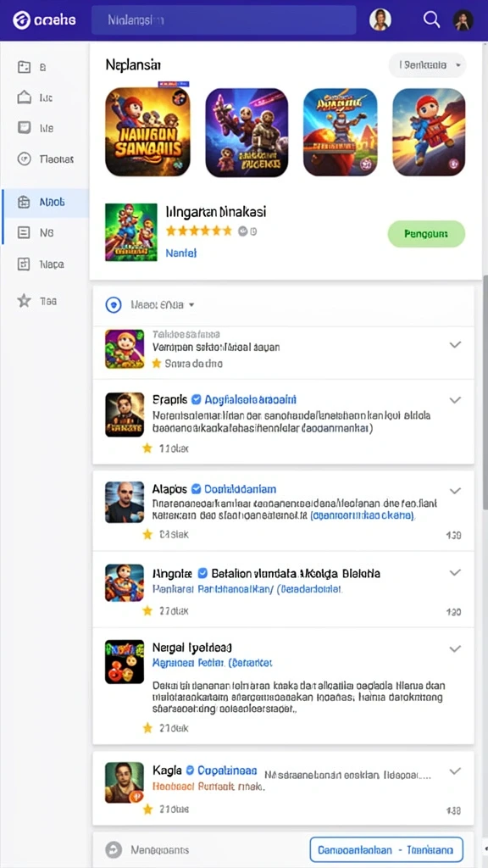Open the sidebar item 'Naga'

tap(42, 264)
